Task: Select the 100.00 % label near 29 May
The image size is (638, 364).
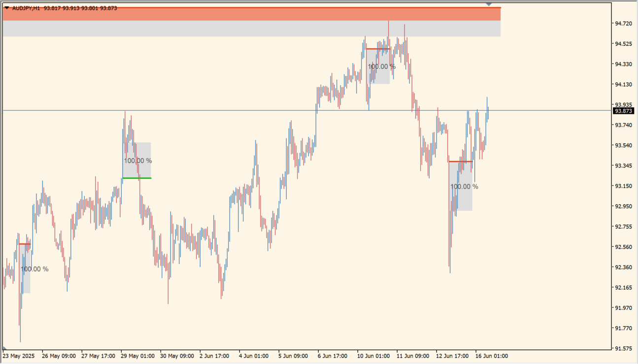Action: point(138,161)
